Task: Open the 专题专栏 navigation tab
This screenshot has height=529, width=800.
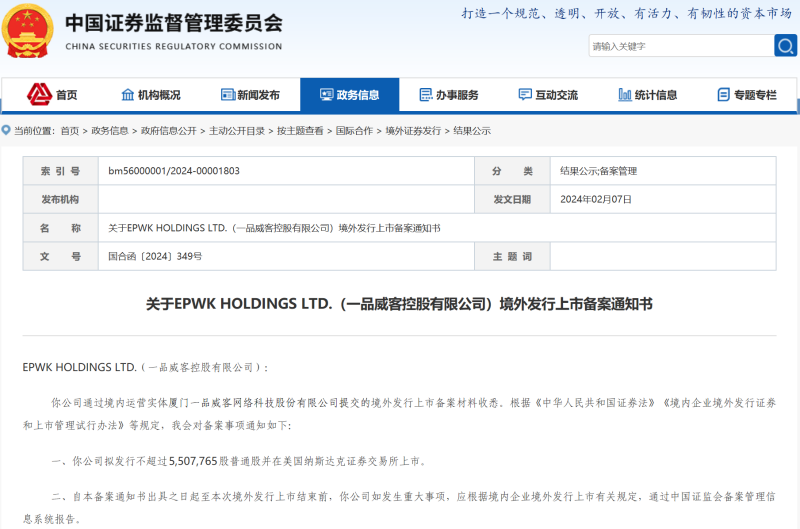Action: point(747,94)
